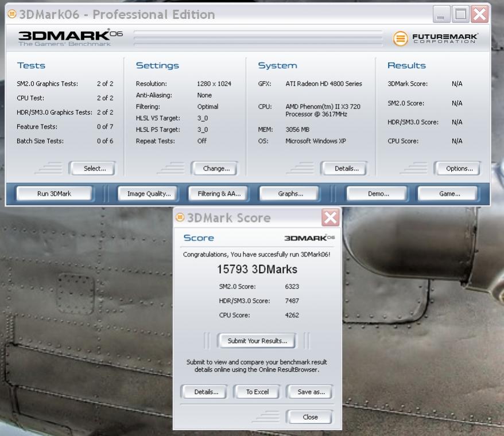504x436 pixels.
Task: Click the 'AMD Phenom(tm) II X3 720' CPU text
Action: coord(323,107)
